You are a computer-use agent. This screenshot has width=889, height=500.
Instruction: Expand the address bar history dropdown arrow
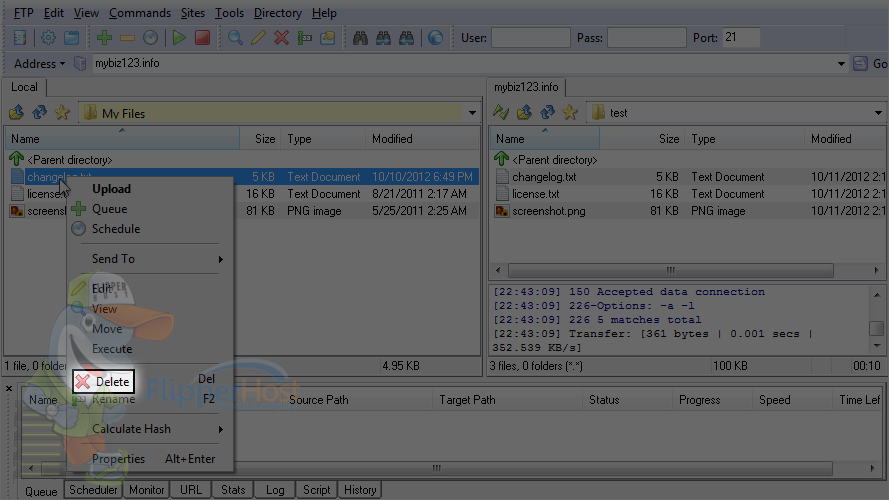click(x=841, y=63)
